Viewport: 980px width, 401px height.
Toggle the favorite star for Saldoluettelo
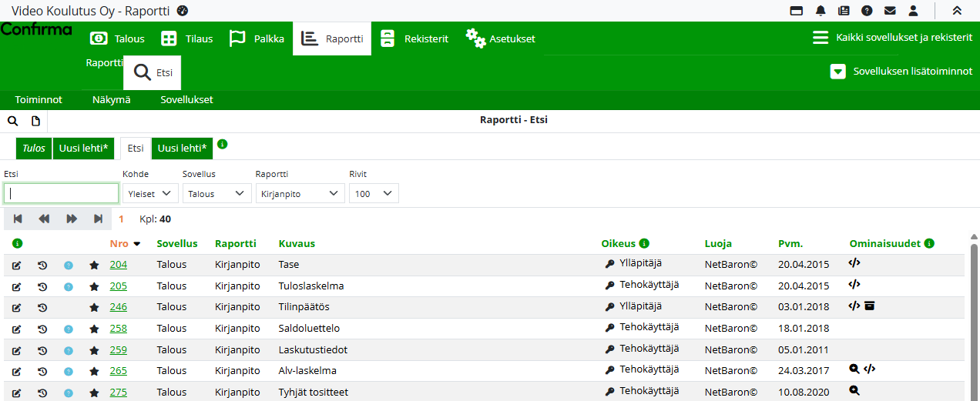click(94, 329)
